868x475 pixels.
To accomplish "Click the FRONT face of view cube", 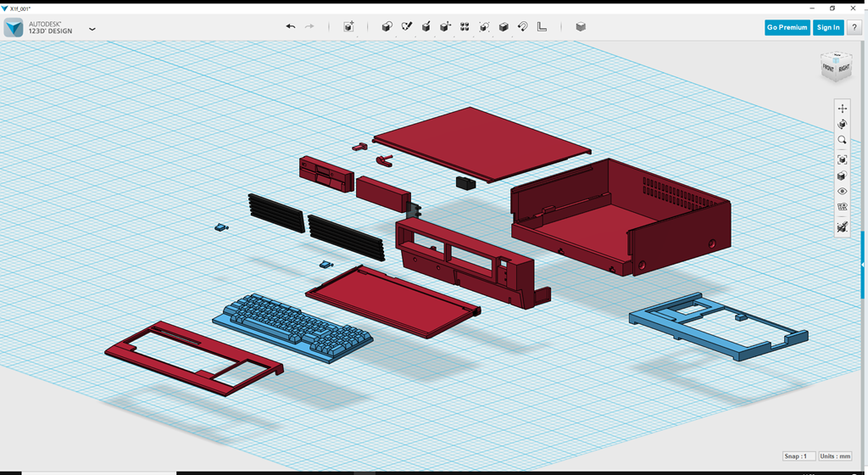I will click(828, 70).
